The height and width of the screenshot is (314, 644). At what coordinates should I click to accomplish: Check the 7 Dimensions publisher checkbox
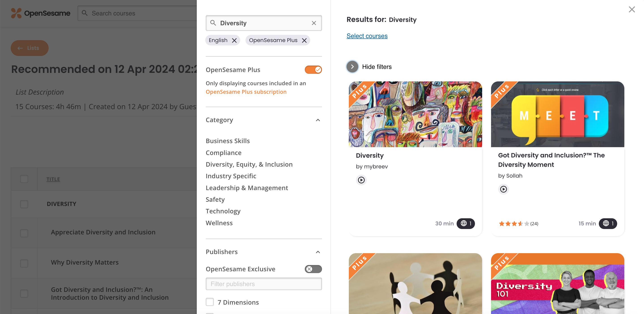(210, 302)
